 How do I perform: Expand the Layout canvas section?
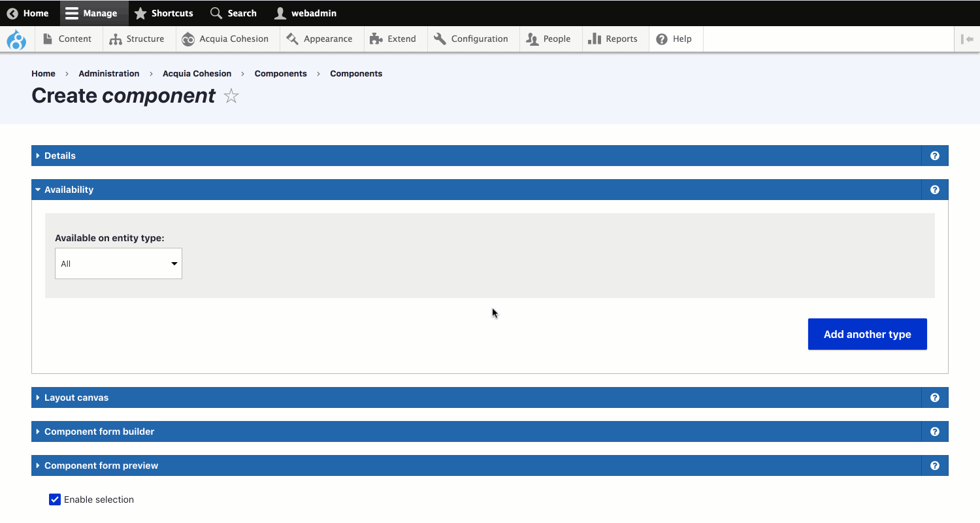[76, 397]
